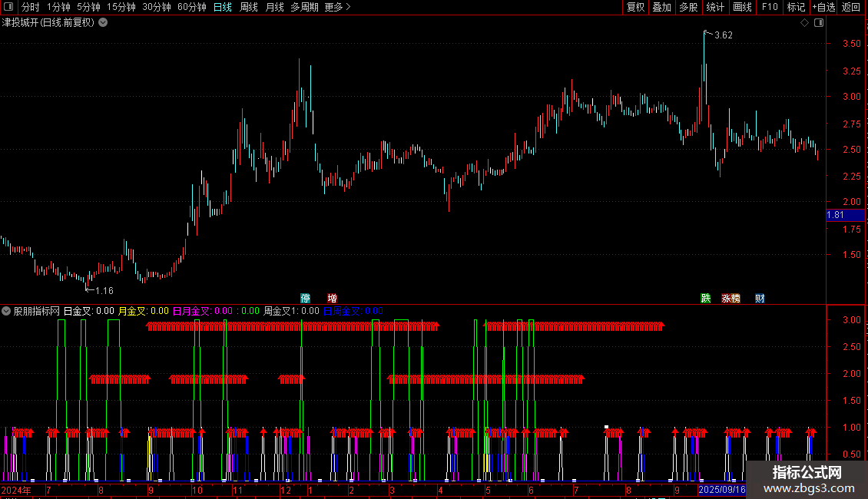868x499 pixels.
Task: Click the diamond icon above chart
Action: (804, 23)
